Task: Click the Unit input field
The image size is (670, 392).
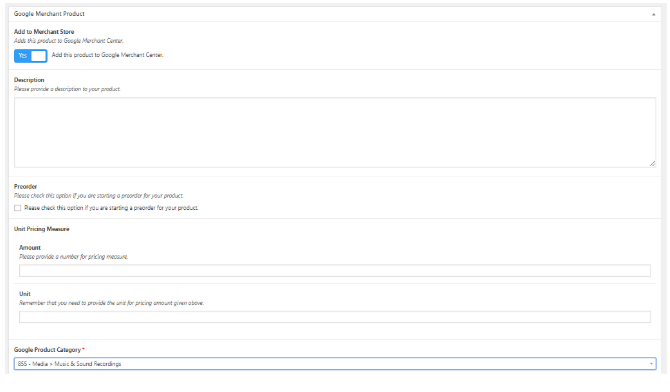Action: 335,317
